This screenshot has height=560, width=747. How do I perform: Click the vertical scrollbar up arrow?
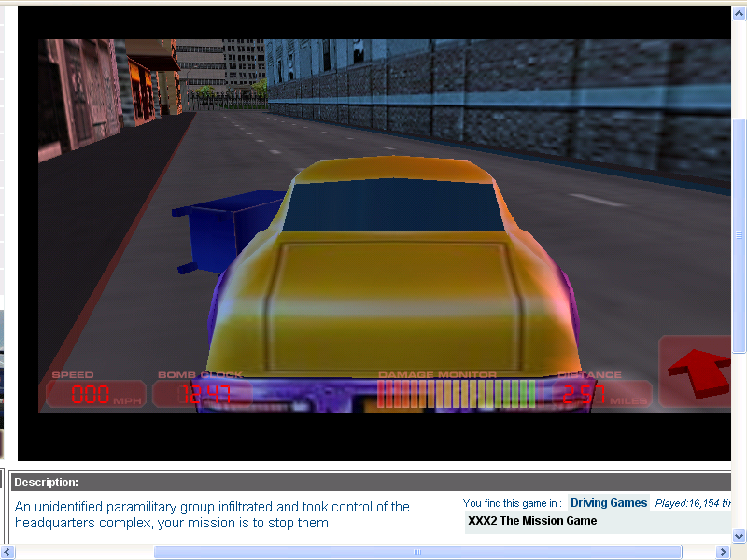click(739, 14)
